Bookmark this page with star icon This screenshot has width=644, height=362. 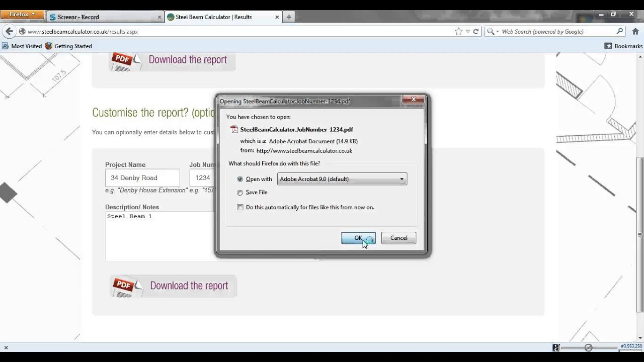point(458,31)
